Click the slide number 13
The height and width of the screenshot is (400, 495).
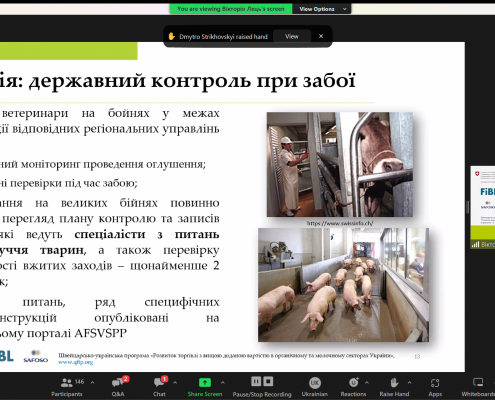pos(417,356)
